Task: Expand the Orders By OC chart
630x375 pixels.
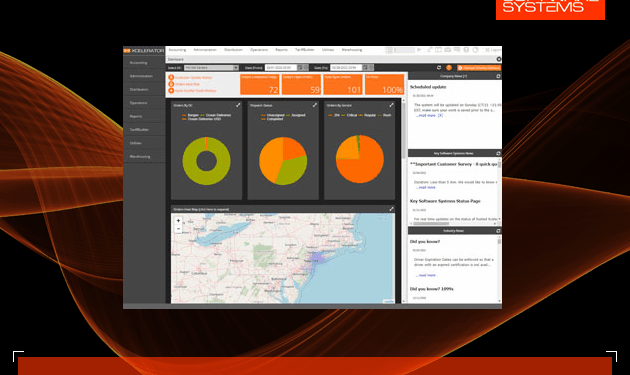Action: 238,105
